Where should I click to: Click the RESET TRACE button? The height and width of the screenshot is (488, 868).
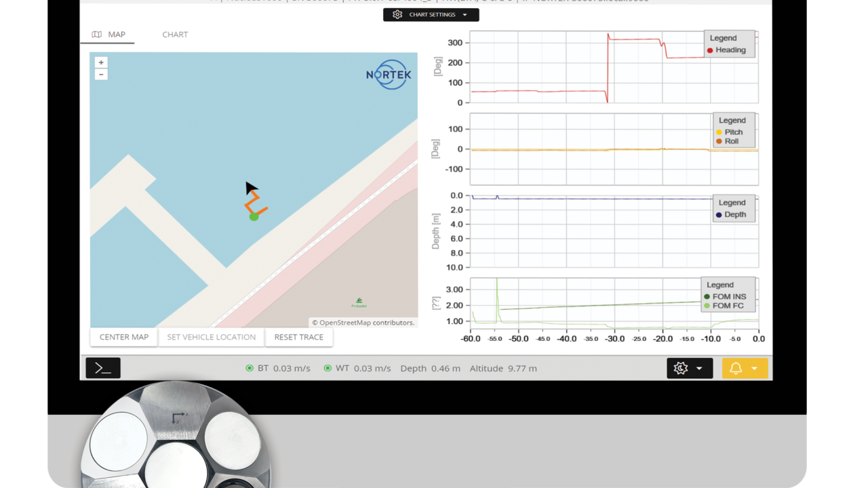pos(299,337)
